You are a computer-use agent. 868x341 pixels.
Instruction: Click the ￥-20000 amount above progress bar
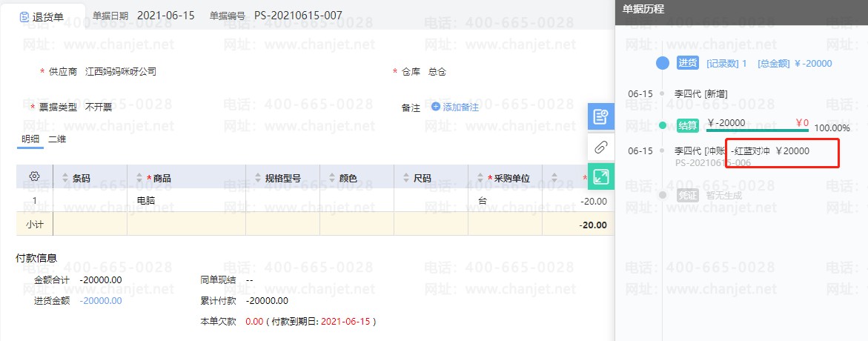point(726,122)
